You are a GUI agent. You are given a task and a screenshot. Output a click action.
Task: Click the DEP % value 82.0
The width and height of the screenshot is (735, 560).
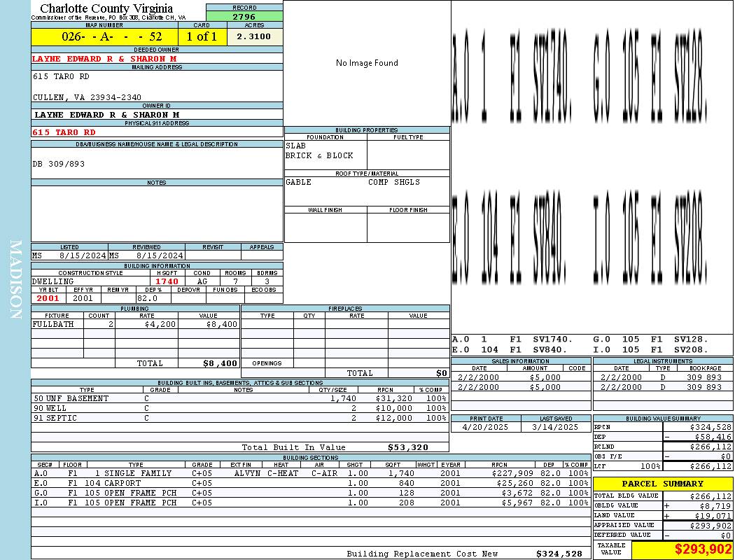(x=147, y=298)
